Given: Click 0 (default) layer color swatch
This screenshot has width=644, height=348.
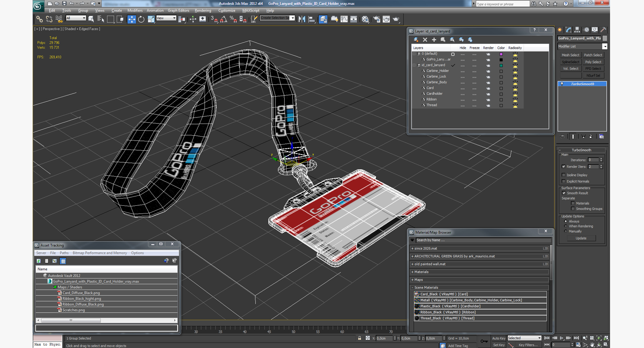Looking at the screenshot, I should pos(501,54).
